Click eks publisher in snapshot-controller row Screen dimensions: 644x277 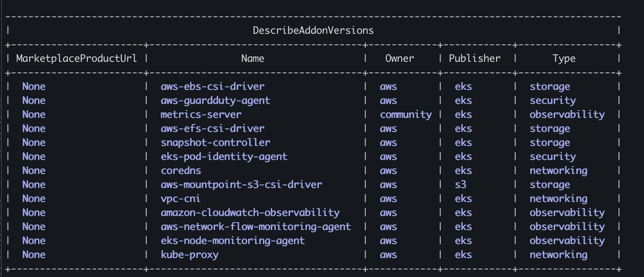pos(463,143)
